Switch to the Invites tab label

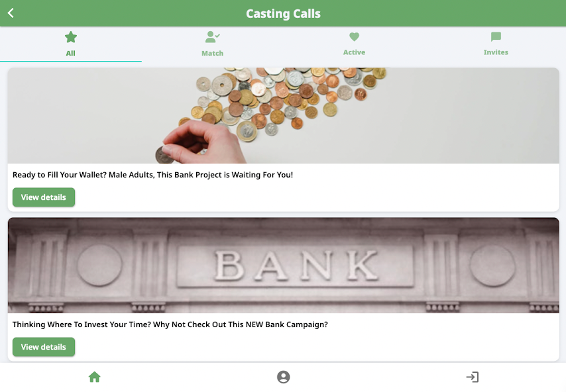click(x=496, y=52)
